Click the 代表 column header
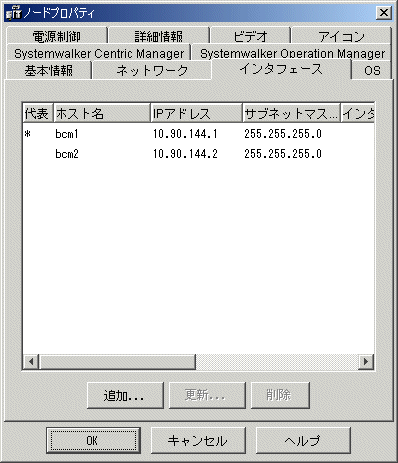Viewport: 398px width, 463px height. tap(38, 113)
